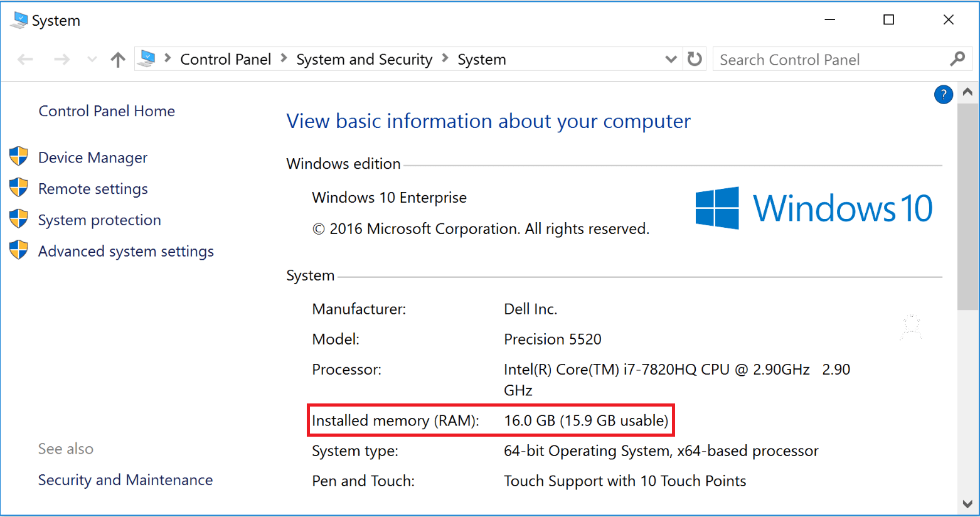Navigate to System and Security
Screen dimensions: 980x517
tap(364, 59)
